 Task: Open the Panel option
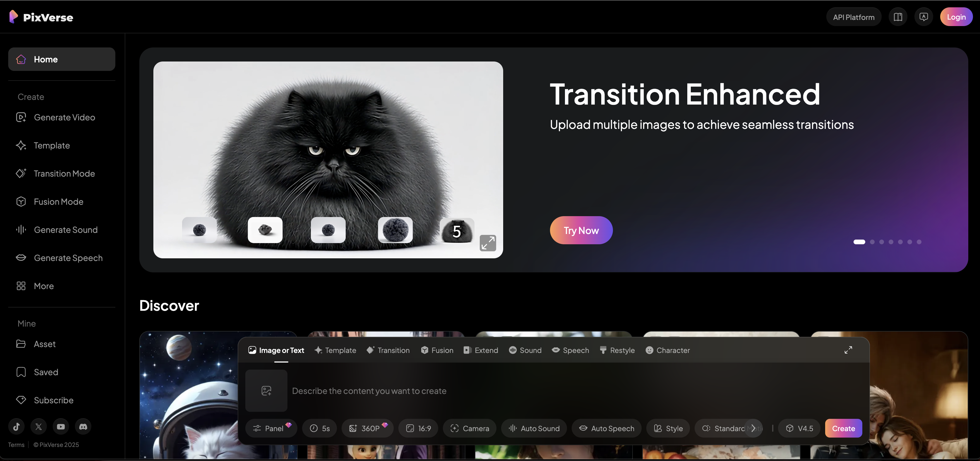coord(271,428)
